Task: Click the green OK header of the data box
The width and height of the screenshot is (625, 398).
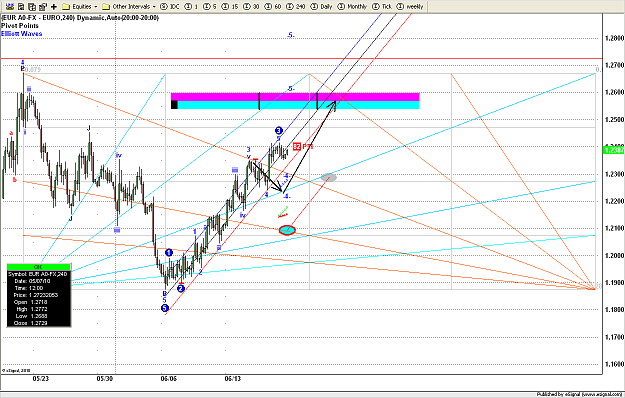Action: tap(39, 267)
